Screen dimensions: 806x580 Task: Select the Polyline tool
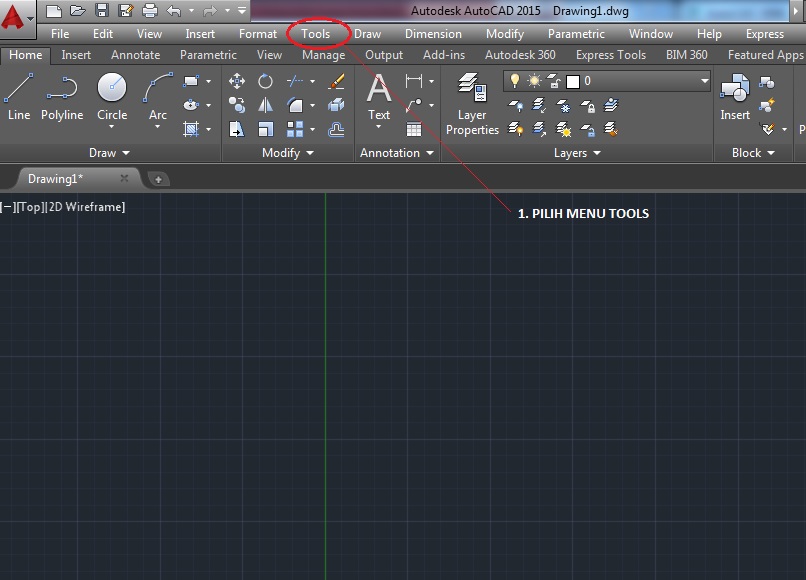click(62, 97)
